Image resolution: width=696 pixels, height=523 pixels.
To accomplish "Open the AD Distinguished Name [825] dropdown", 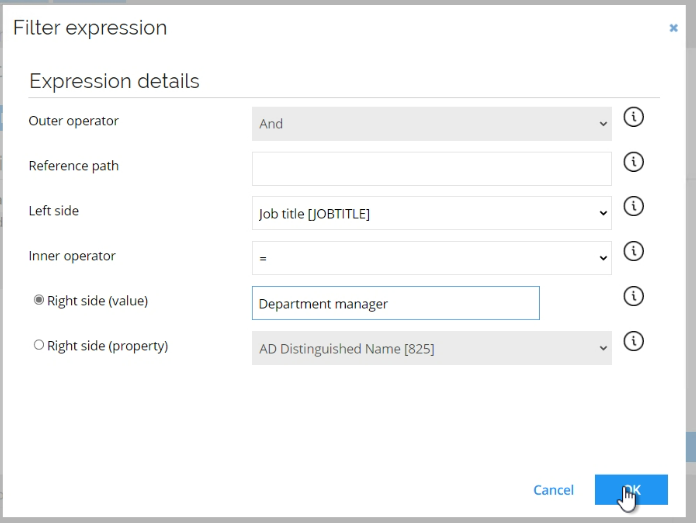I will pyautogui.click(x=431, y=349).
